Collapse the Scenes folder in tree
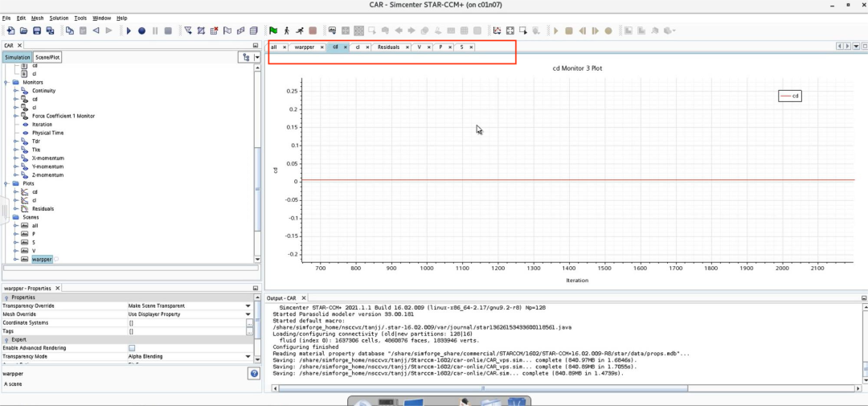 pyautogui.click(x=6, y=217)
